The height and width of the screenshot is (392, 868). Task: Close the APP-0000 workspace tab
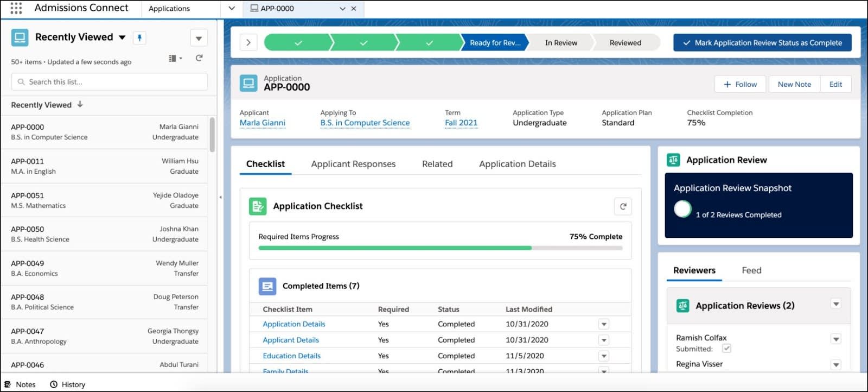[x=354, y=9]
